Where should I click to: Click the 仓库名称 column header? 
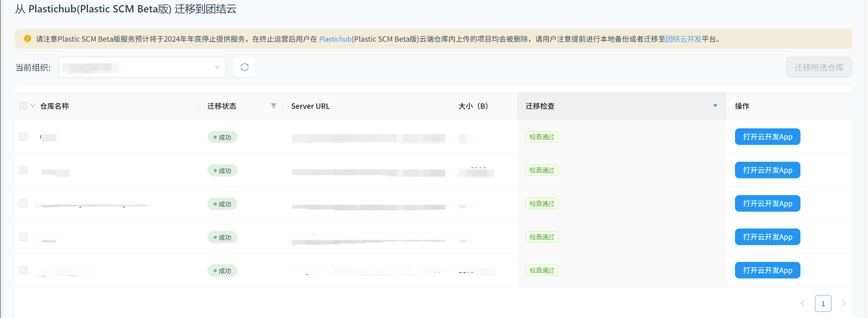(54, 106)
